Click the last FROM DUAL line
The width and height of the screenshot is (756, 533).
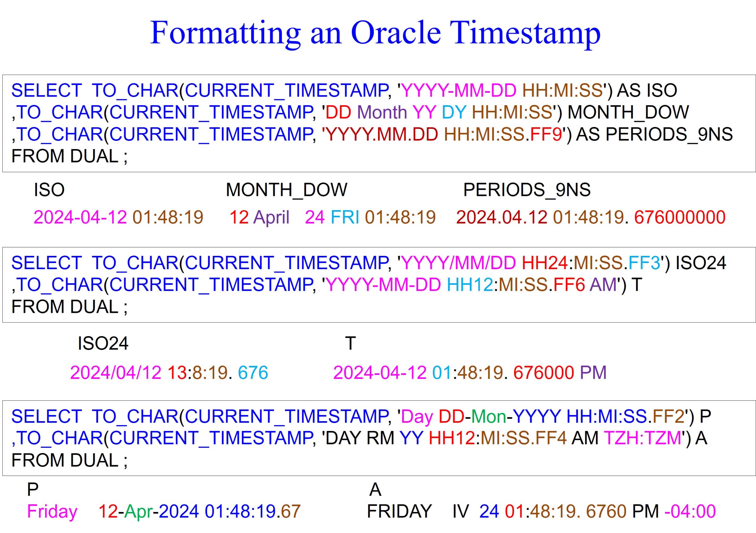click(69, 460)
